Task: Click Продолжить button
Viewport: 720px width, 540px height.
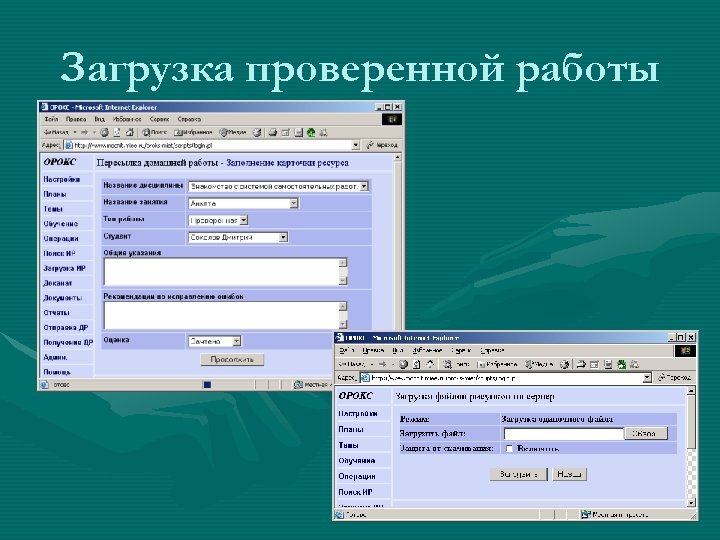Action: pos(232,360)
